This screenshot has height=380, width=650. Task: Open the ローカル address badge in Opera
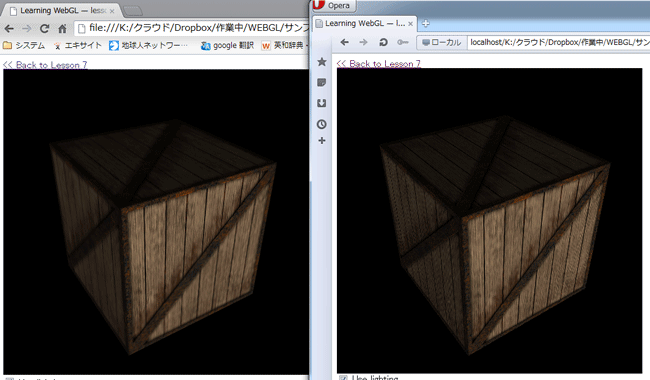pyautogui.click(x=441, y=42)
